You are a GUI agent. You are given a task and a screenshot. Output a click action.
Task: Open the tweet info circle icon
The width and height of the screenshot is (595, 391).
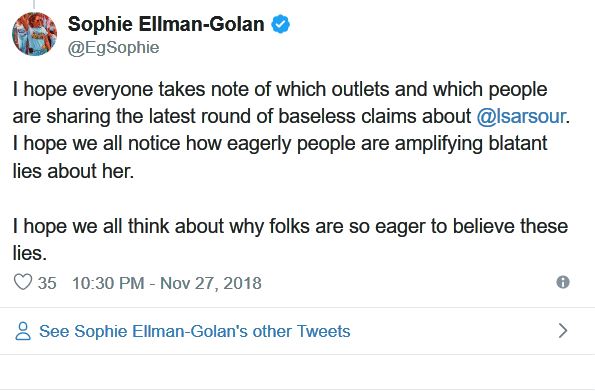[x=563, y=282]
